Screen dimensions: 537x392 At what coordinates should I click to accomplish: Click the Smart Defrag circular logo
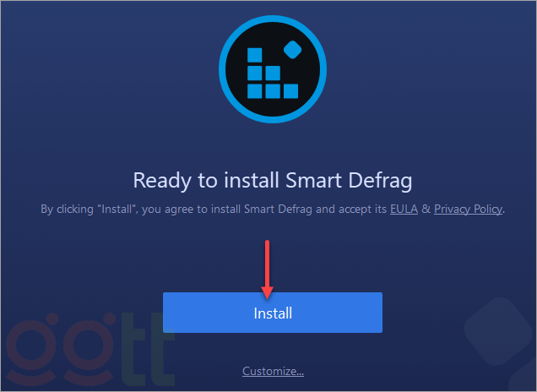coord(273,69)
